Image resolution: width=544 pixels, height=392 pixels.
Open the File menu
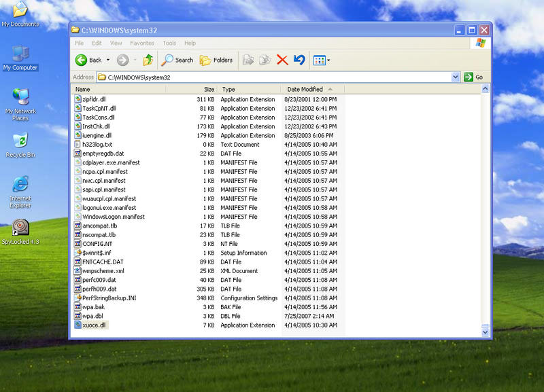(79, 43)
